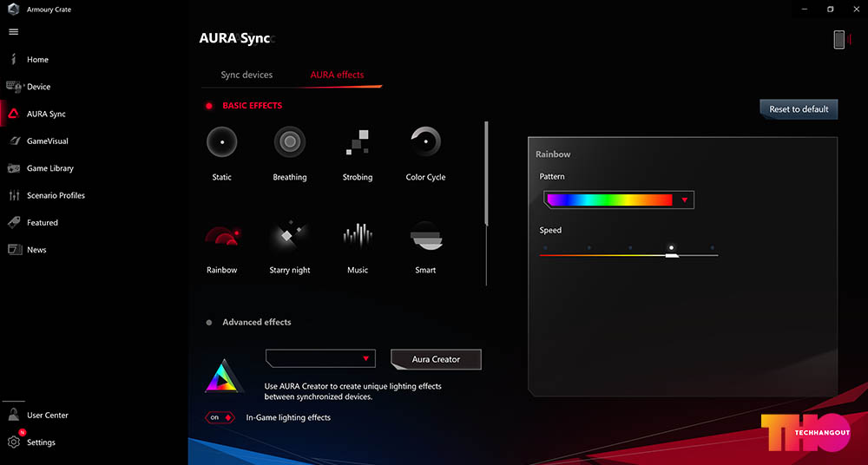868x465 pixels.
Task: Select the BASIC EFFECTS radio button
Action: pyautogui.click(x=209, y=106)
